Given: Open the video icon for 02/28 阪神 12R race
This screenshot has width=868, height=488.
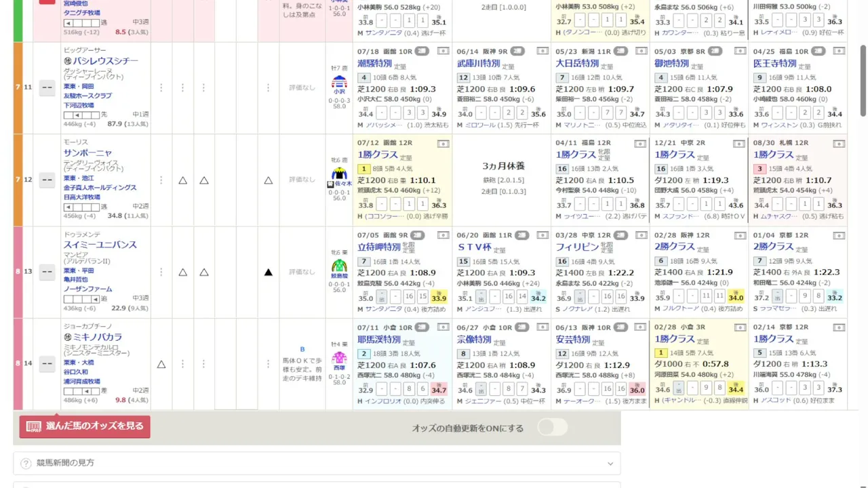Looking at the screenshot, I should [740, 235].
